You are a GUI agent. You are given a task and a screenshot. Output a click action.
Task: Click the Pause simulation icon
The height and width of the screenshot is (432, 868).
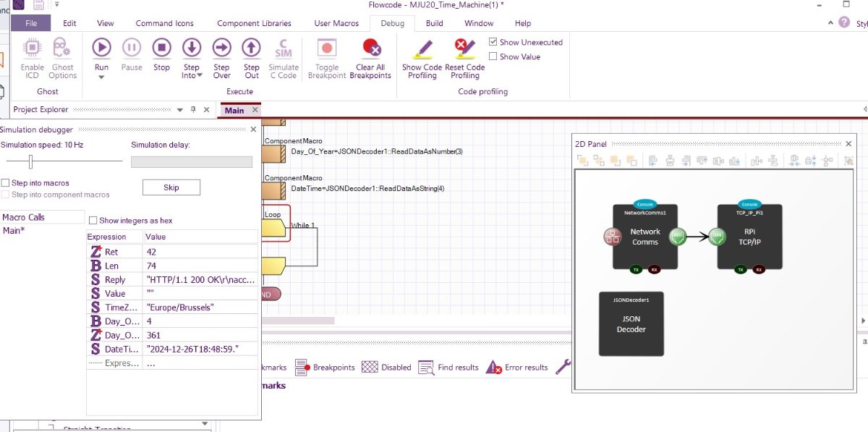[x=132, y=48]
